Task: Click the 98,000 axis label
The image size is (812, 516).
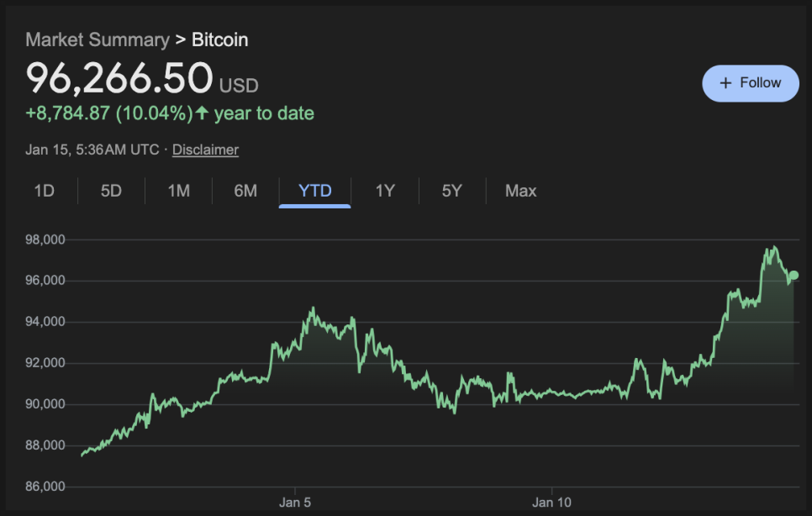Action: click(x=46, y=240)
